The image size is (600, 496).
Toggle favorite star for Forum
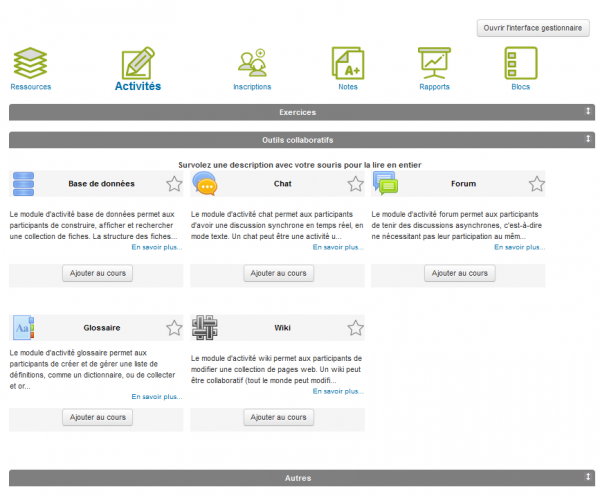[537, 184]
